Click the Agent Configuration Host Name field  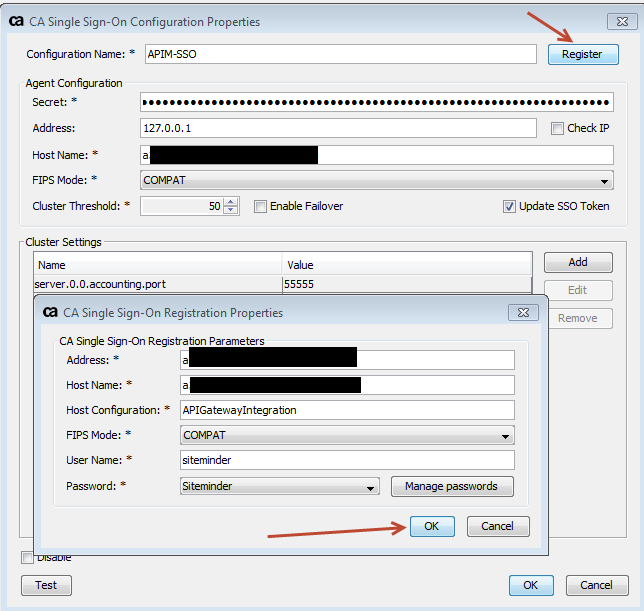pyautogui.click(x=377, y=155)
